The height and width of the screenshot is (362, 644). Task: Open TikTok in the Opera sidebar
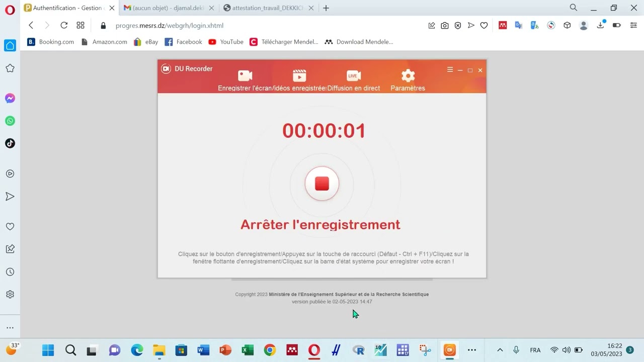tap(10, 143)
